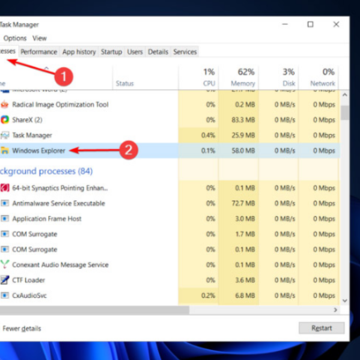Viewport: 360px width, 360px height.
Task: Click the horizontal scrollbar right arrow
Action: tap(335, 310)
